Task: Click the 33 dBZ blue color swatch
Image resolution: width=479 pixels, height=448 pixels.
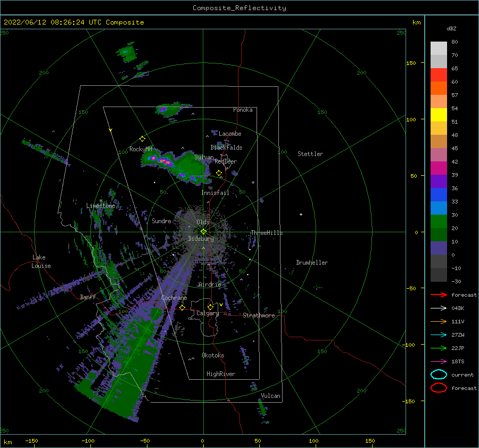Action: tap(439, 208)
